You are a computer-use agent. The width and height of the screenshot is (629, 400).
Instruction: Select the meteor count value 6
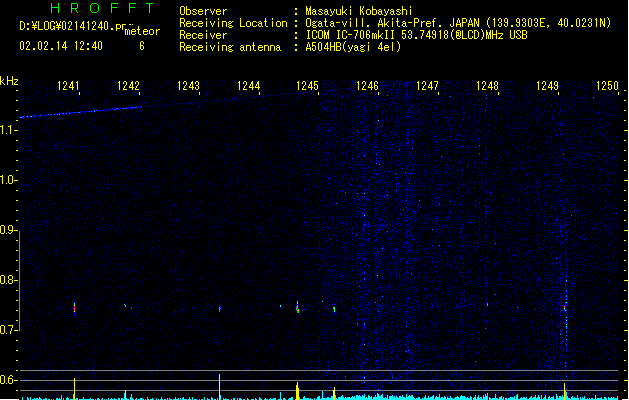[x=142, y=46]
